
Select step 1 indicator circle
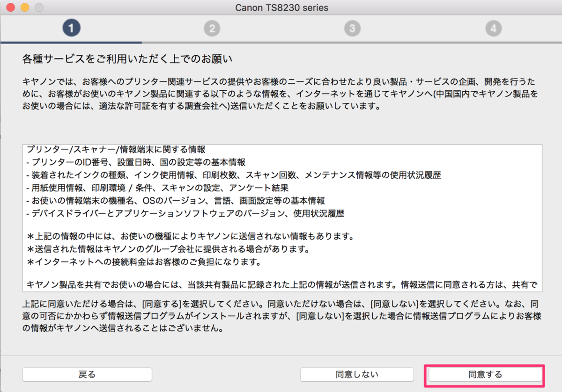tap(71, 29)
